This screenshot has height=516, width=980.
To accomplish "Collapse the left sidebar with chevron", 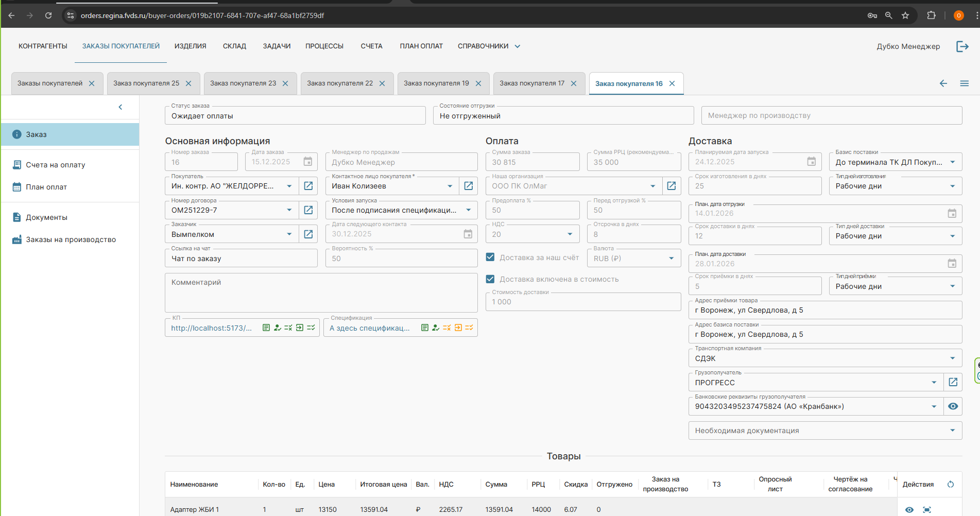I will coord(121,107).
